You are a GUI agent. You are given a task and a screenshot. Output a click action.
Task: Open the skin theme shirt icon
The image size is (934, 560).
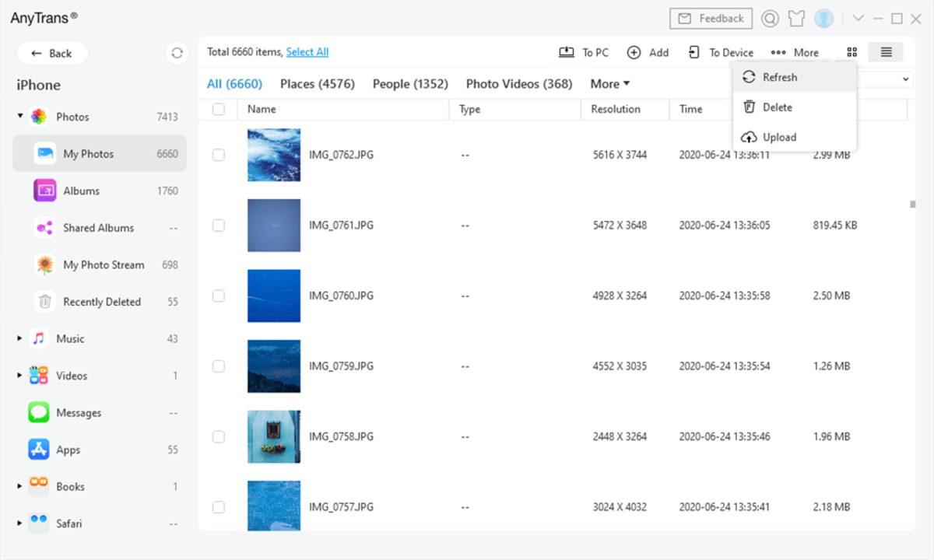click(x=795, y=19)
